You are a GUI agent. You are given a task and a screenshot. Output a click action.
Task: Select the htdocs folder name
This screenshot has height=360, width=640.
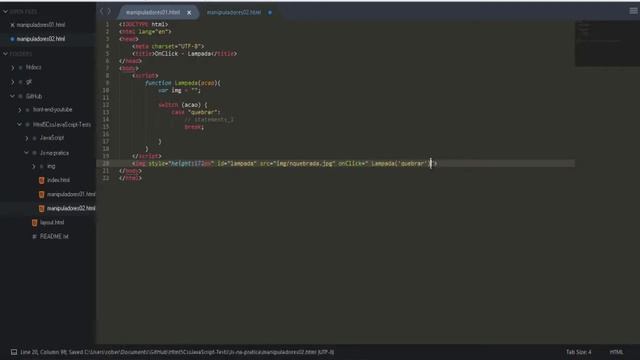coord(33,67)
